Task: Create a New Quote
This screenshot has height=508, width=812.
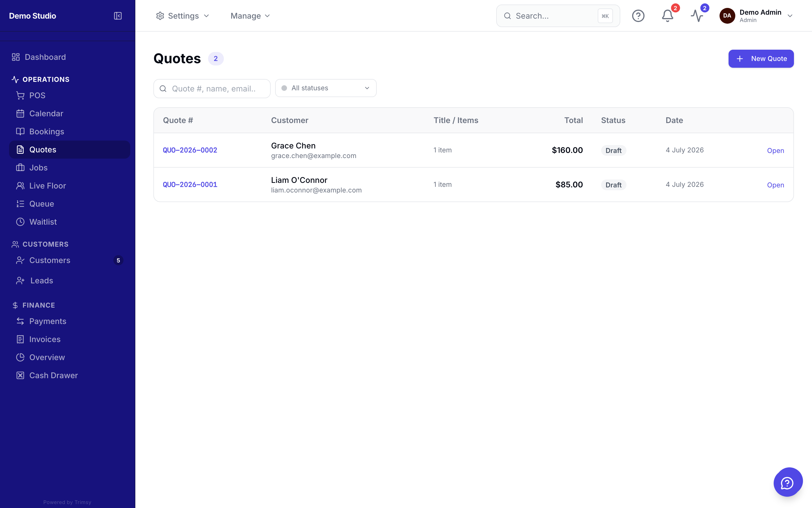Action: (761, 59)
